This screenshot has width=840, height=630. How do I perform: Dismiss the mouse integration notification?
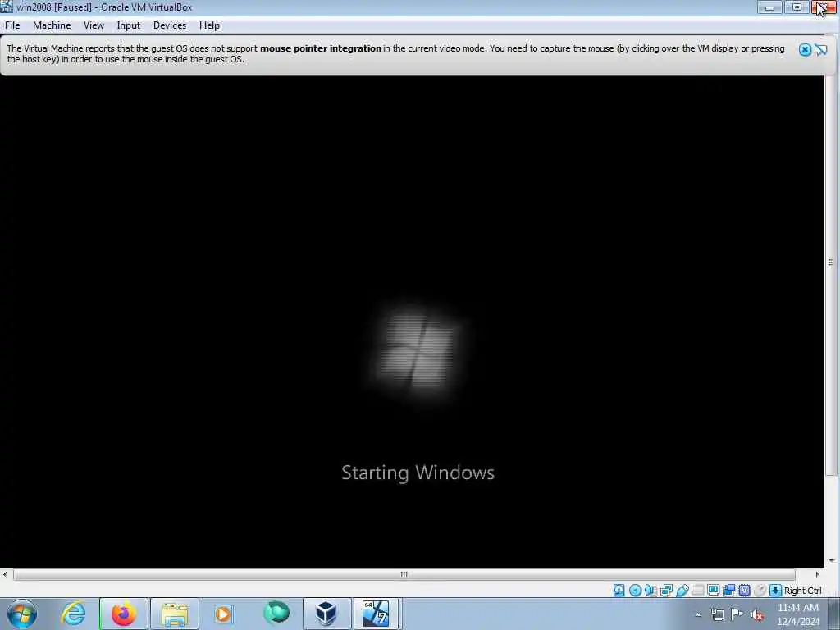[805, 50]
